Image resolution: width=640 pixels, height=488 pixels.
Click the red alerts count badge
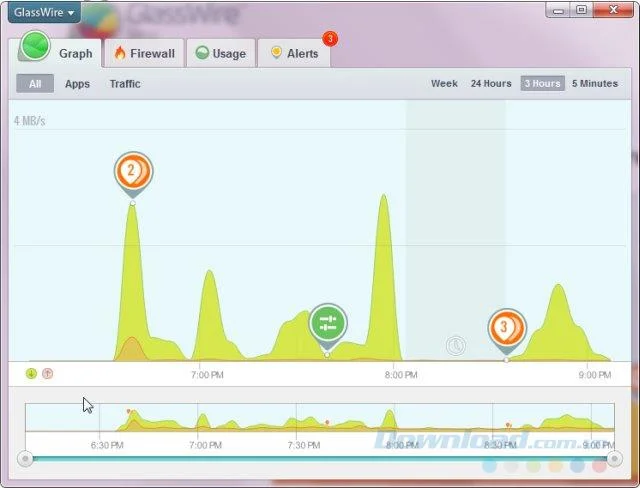click(330, 39)
